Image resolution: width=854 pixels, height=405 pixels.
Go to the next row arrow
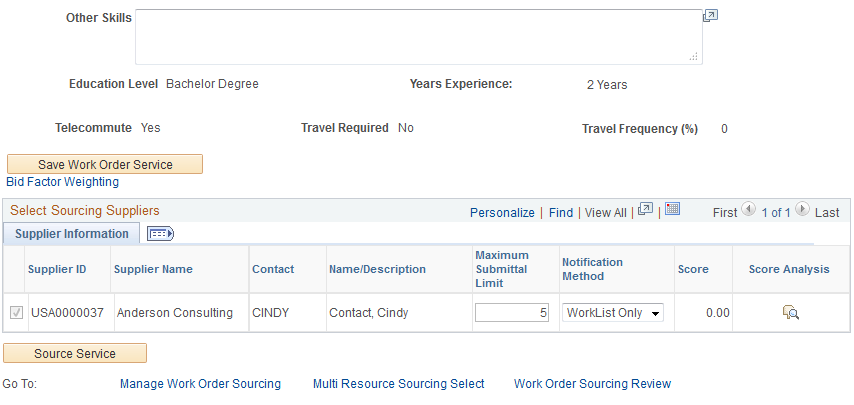[802, 210]
